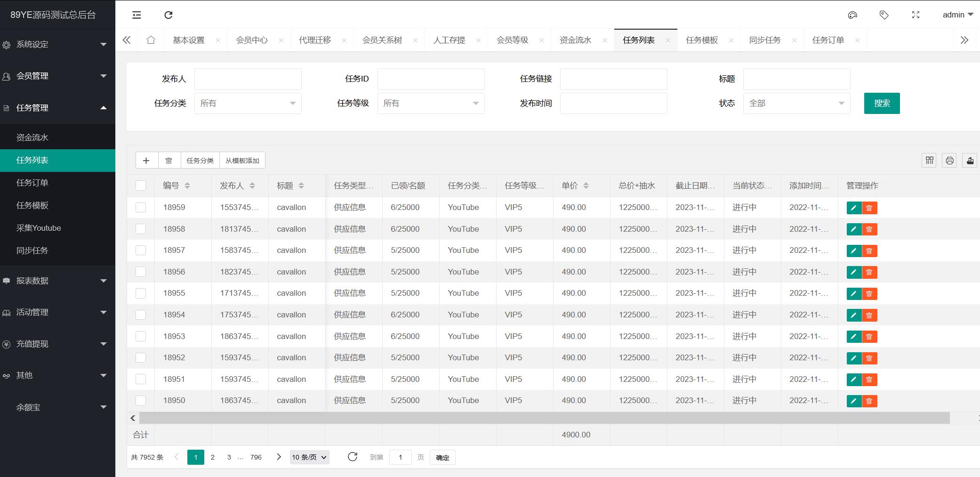Sort by 发布人 column arrows

click(x=252, y=186)
